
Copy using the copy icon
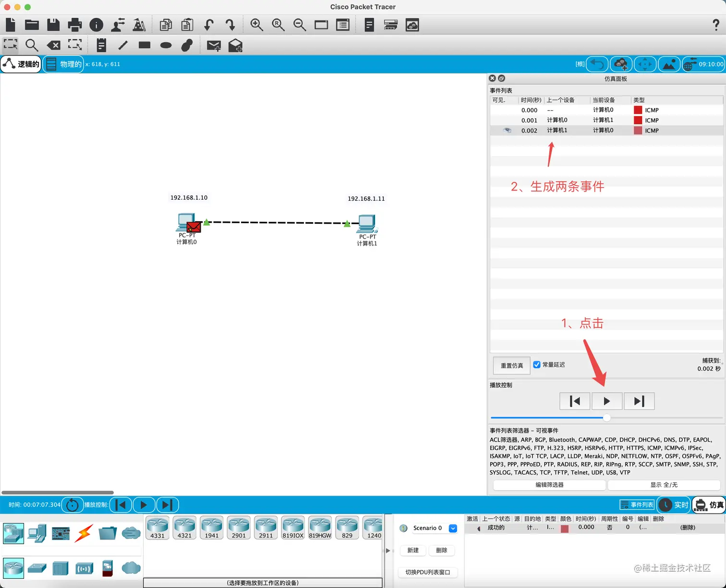[x=166, y=24]
